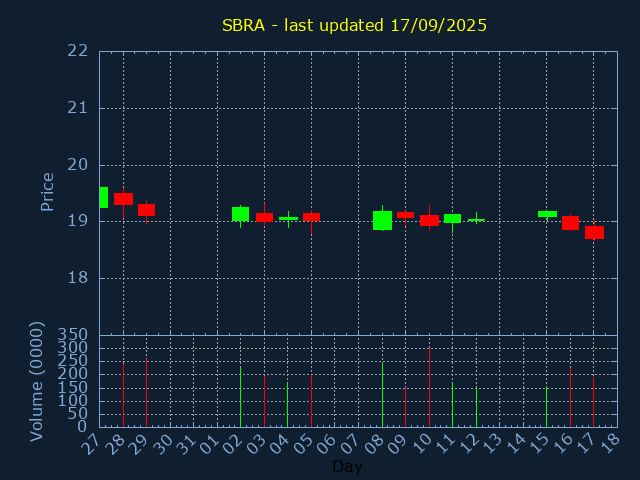Click the price axis value 20
Viewport: 640px width, 480px height.
tap(78, 165)
